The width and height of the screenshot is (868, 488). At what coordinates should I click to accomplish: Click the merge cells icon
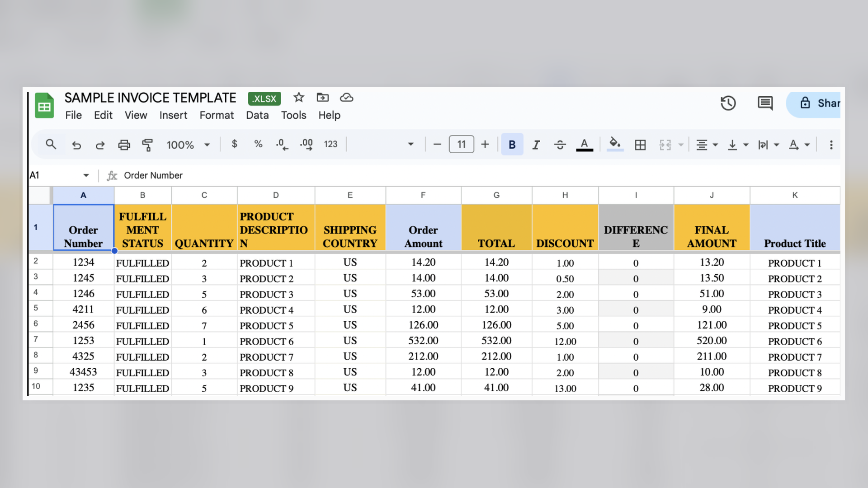(665, 145)
